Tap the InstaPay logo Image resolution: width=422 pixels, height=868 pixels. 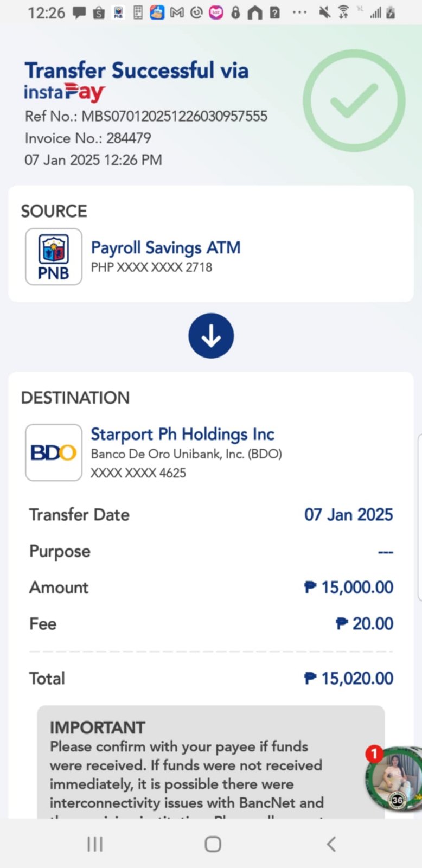pos(65,92)
